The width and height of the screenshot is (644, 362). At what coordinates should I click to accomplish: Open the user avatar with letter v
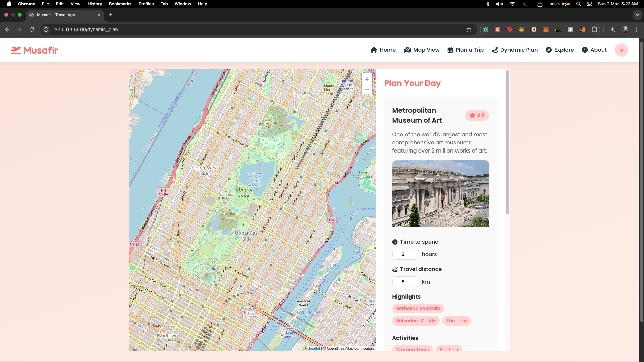pyautogui.click(x=621, y=50)
